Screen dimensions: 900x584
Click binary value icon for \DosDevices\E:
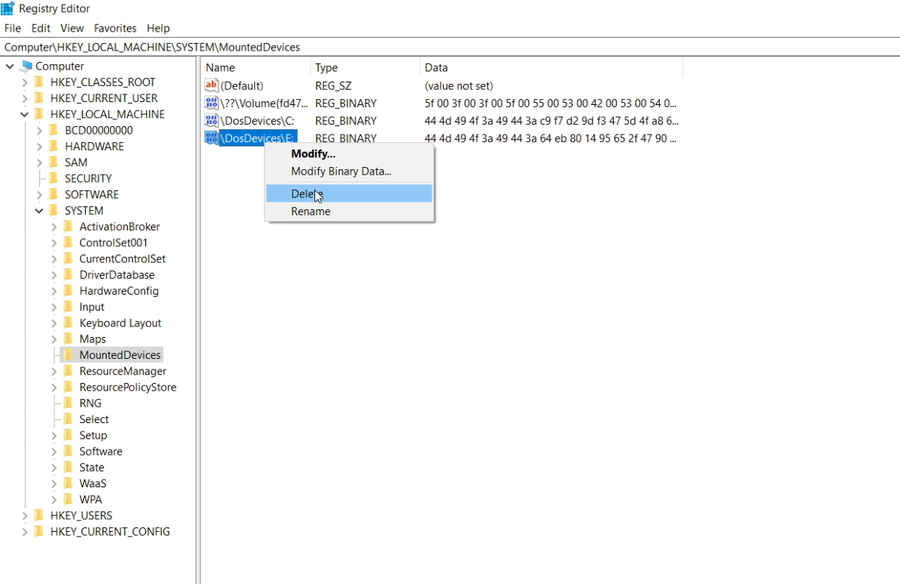211,138
